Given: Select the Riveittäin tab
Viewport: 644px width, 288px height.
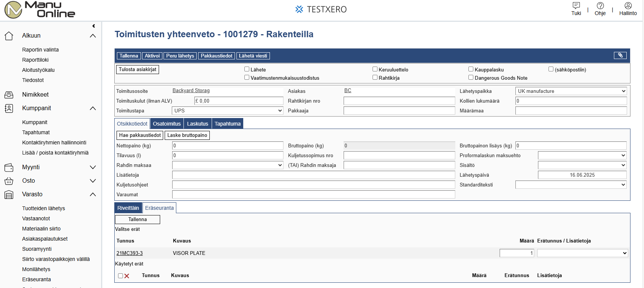Looking at the screenshot, I should (128, 208).
